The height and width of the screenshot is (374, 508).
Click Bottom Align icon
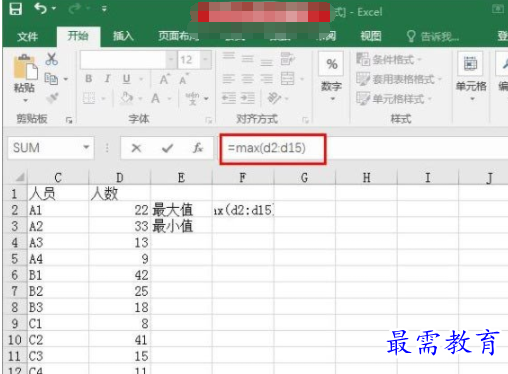[266, 62]
